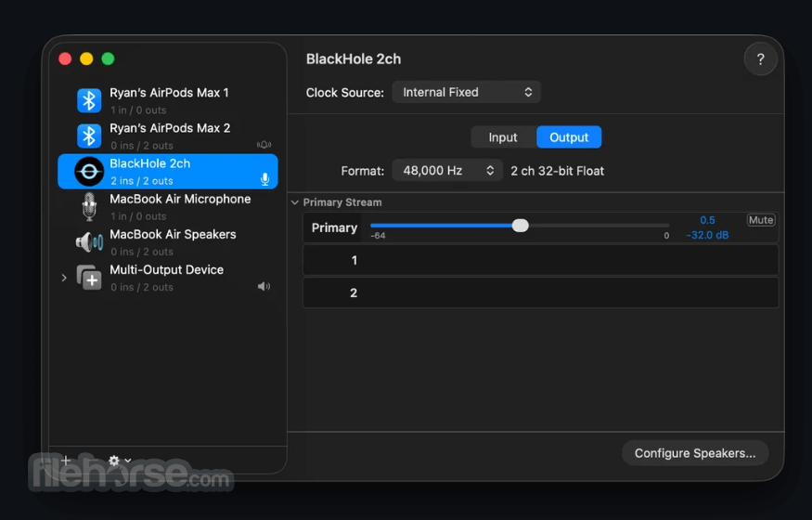Screen dimensions: 812x520
Task: Click channel 1 row
Action: click(541, 260)
